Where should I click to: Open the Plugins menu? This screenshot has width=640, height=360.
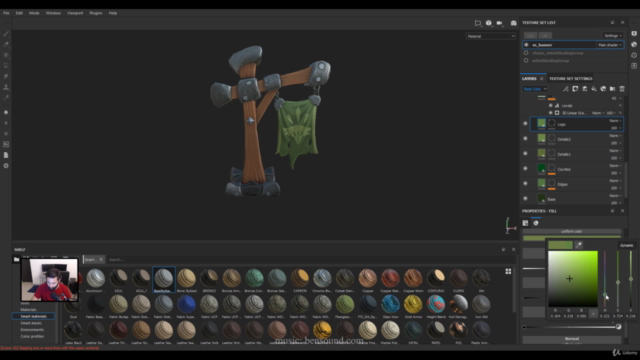(x=96, y=13)
